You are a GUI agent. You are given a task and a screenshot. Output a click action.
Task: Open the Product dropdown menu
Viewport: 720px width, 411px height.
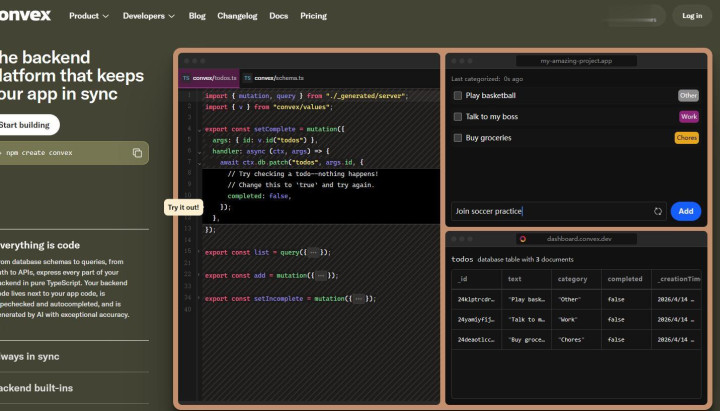pyautogui.click(x=90, y=16)
